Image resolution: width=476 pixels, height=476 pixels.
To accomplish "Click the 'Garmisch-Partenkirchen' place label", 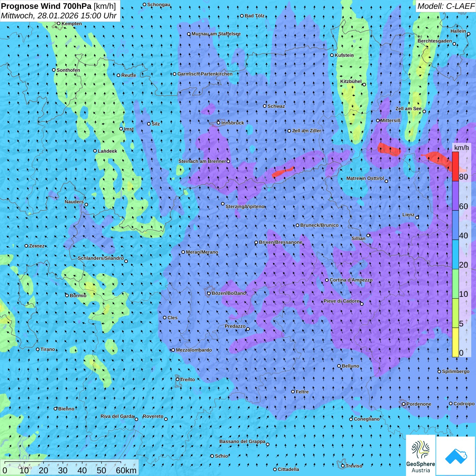I will tap(205, 74).
